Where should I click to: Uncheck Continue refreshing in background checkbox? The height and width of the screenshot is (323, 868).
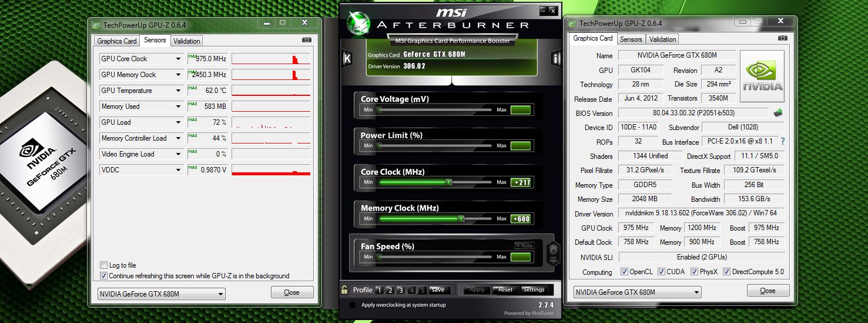pyautogui.click(x=104, y=275)
